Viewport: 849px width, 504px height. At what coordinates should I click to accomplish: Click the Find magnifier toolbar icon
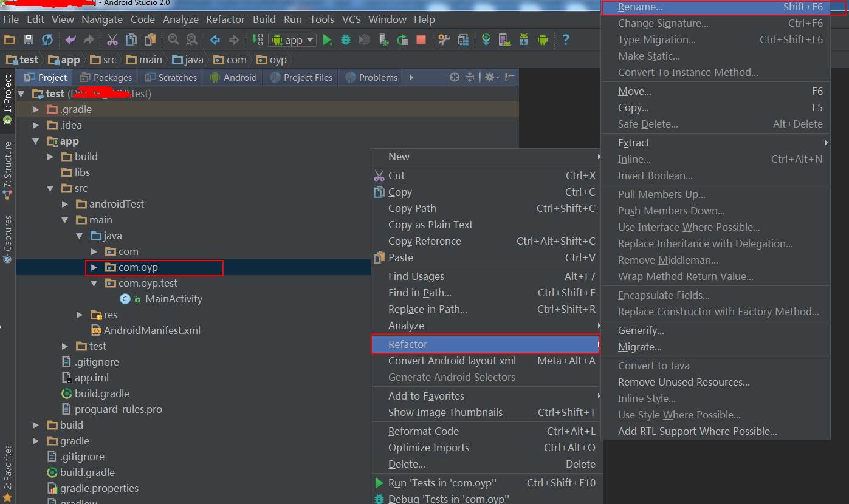[174, 39]
